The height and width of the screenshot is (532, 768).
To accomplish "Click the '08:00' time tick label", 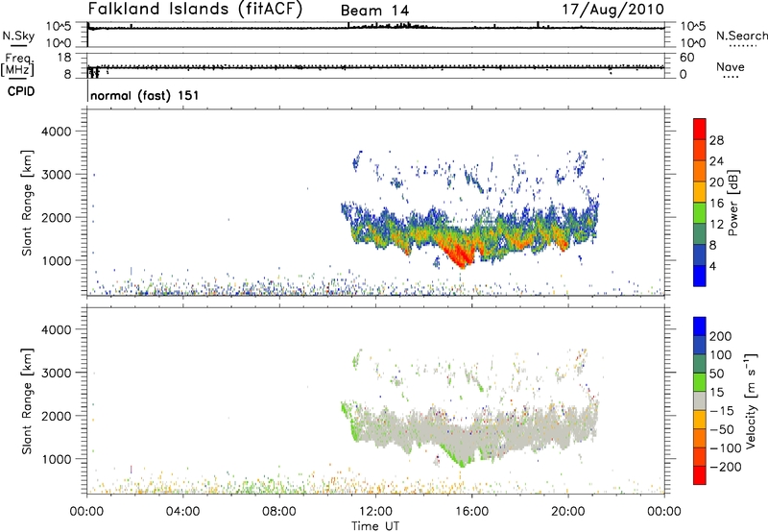I will tap(279, 512).
